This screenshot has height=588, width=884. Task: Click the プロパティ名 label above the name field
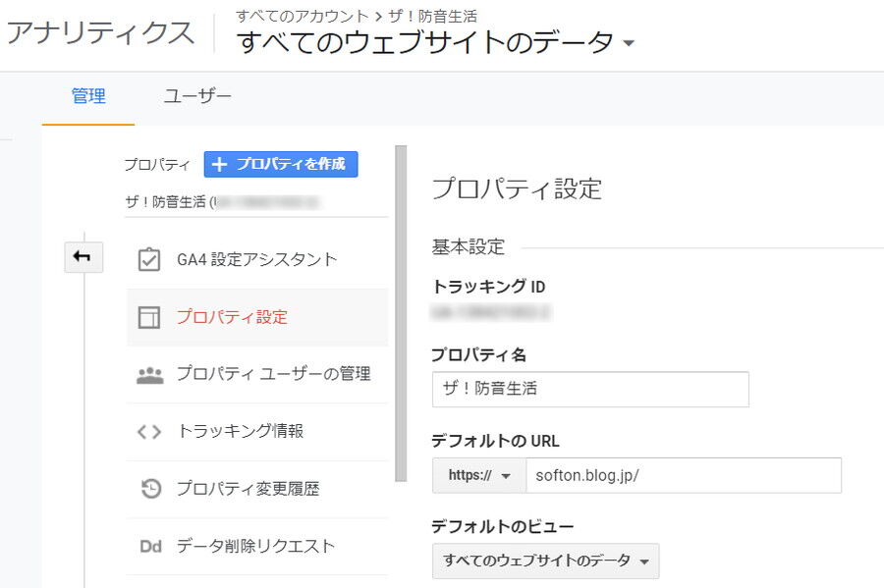point(478,354)
